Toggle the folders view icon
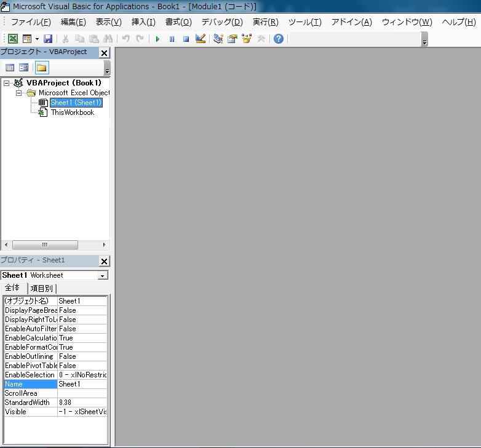Viewport: 481px width, 448px height. click(x=42, y=68)
